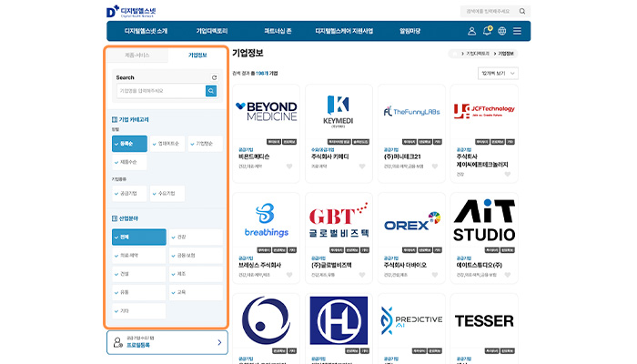Select the 기업명순 sort option

click(x=205, y=144)
